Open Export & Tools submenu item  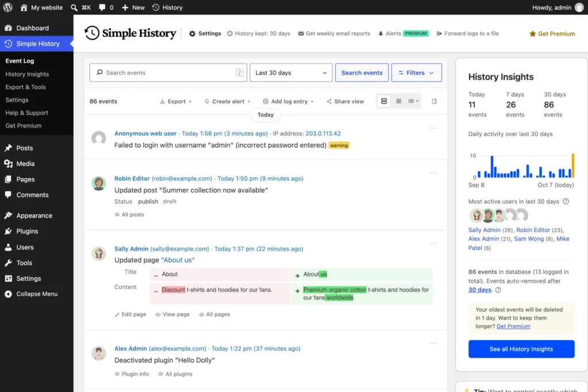(25, 87)
